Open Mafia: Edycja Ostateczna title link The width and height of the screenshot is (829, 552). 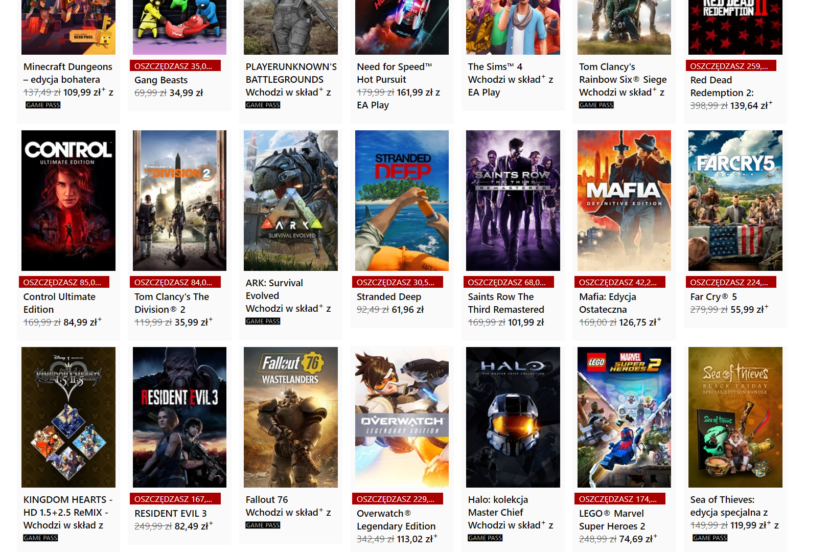click(607, 303)
